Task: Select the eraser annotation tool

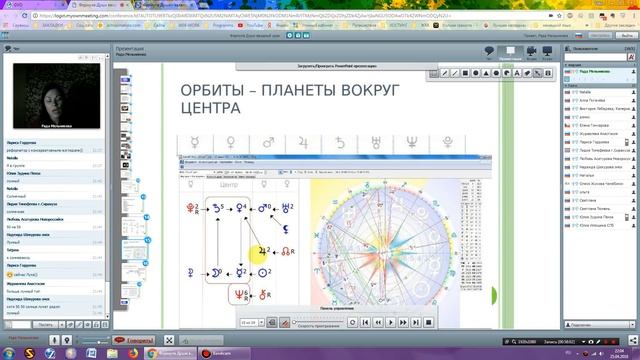Action: [x=527, y=73]
